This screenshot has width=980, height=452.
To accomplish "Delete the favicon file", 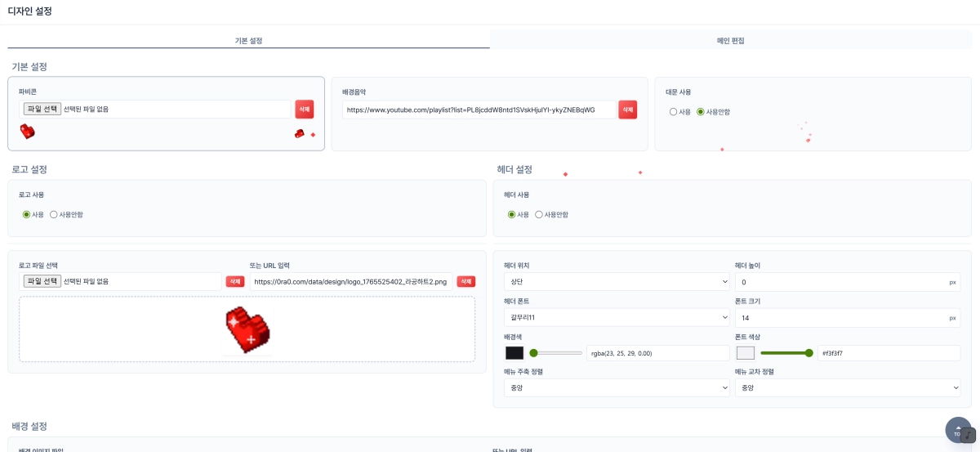I will coord(304,110).
